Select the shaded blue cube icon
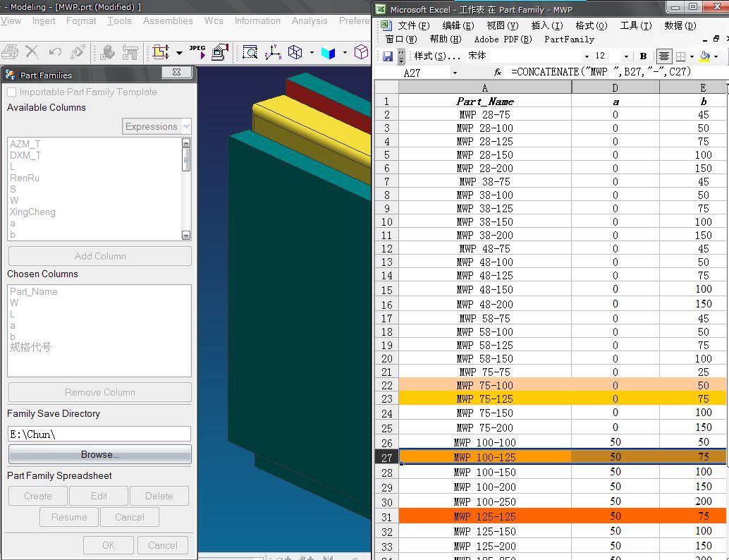Viewport: 729px width, 560px height. tap(329, 53)
